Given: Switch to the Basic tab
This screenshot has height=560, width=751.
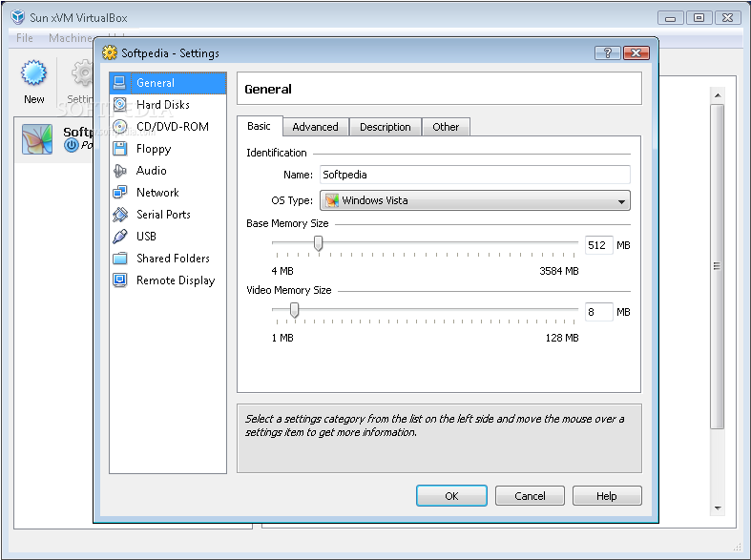Looking at the screenshot, I should 260,126.
